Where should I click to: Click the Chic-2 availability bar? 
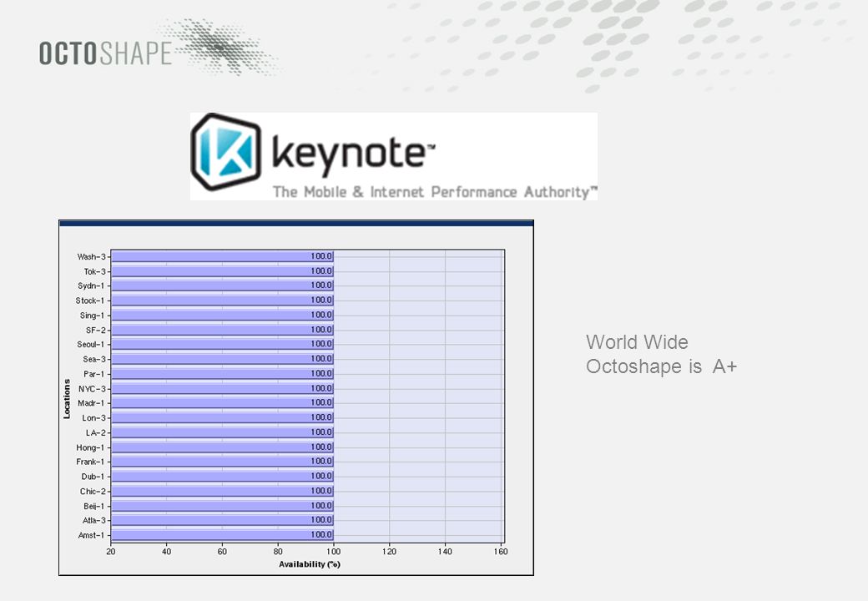click(x=222, y=491)
